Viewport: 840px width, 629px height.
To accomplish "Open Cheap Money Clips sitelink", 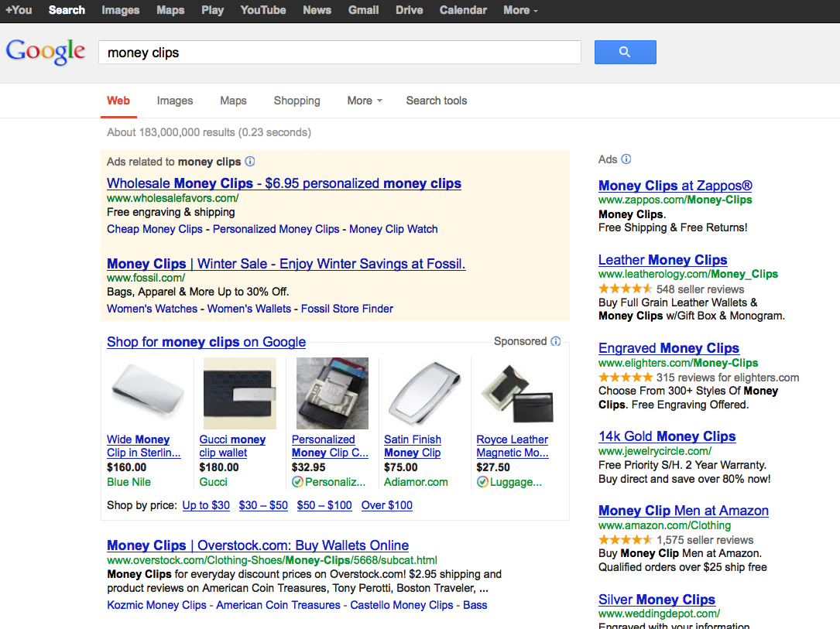I will pos(154,229).
